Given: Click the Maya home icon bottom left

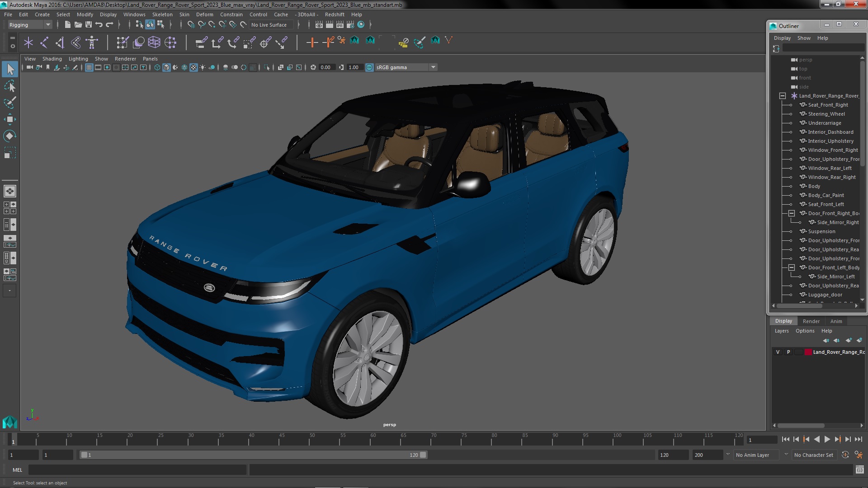Looking at the screenshot, I should click(9, 422).
